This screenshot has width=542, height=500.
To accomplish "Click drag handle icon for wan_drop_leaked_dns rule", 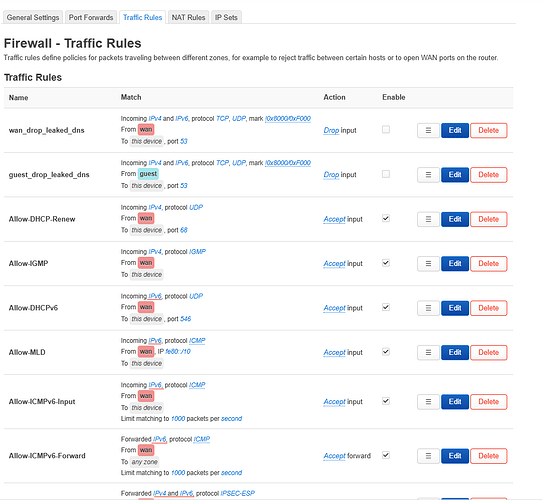I will click(x=428, y=130).
